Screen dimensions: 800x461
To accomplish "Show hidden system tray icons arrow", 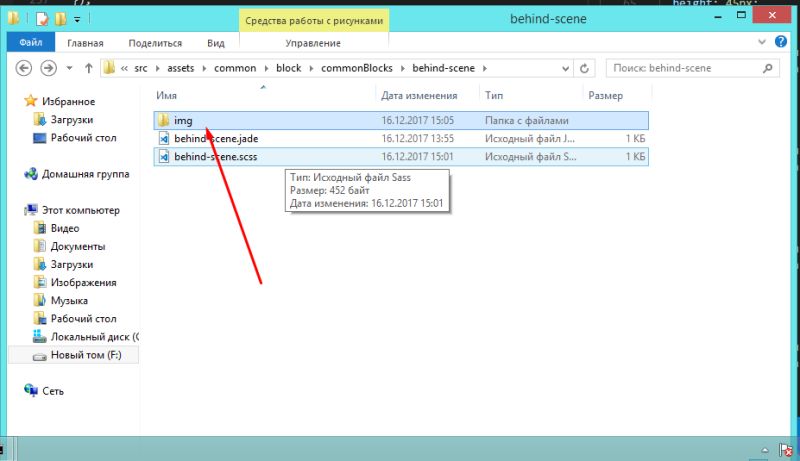I will click(765, 450).
